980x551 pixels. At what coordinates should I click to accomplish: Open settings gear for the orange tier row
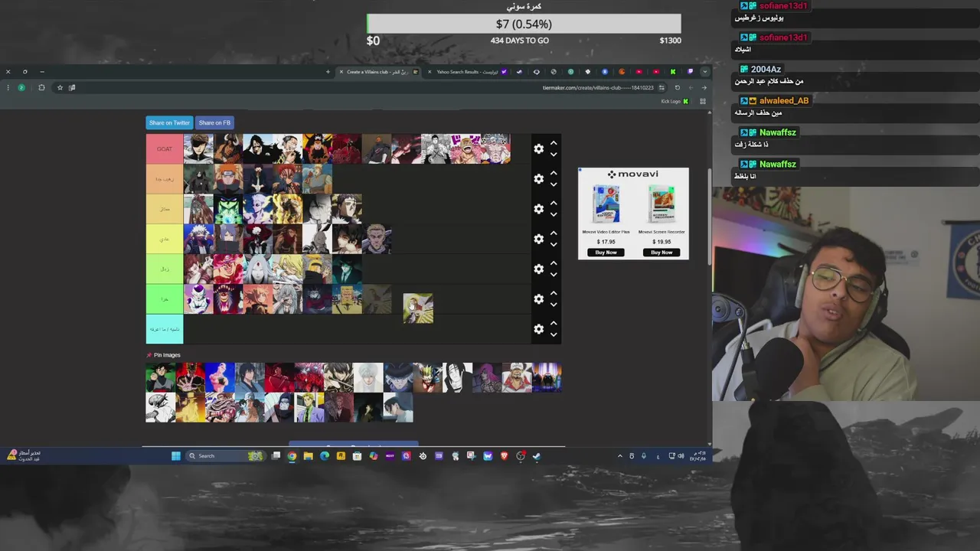539,179
